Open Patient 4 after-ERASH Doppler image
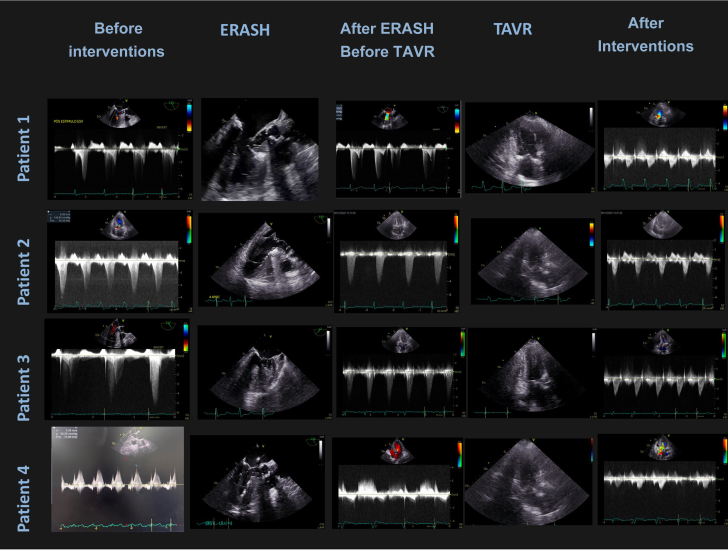The width and height of the screenshot is (728, 550). click(x=397, y=483)
